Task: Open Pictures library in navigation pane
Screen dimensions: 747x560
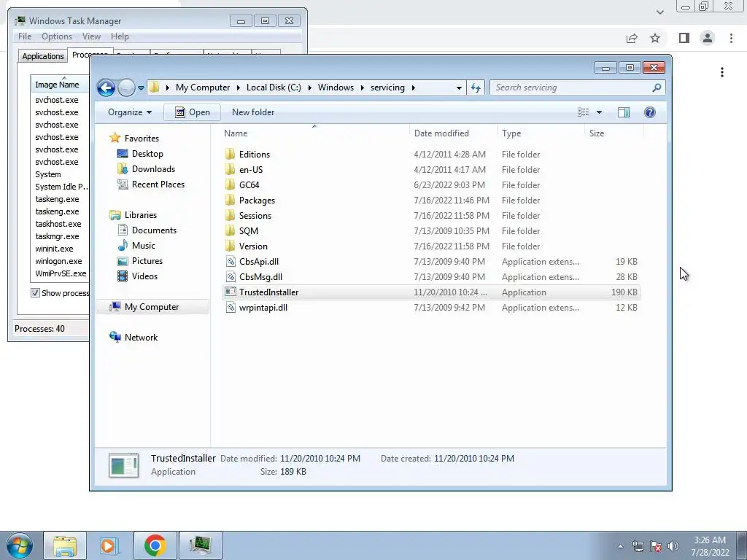Action: point(147,261)
